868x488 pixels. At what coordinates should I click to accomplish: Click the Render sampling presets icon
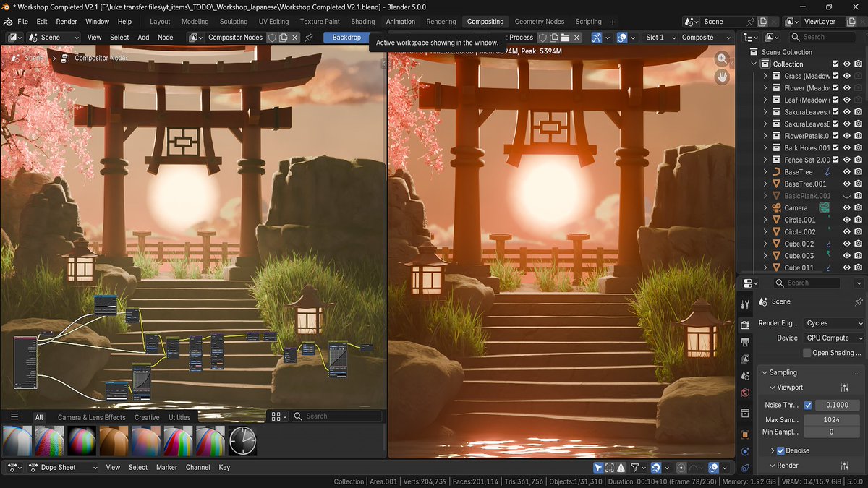tap(844, 466)
